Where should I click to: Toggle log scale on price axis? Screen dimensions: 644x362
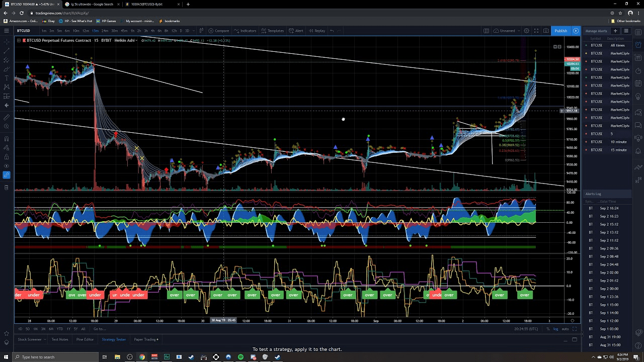[x=555, y=329]
